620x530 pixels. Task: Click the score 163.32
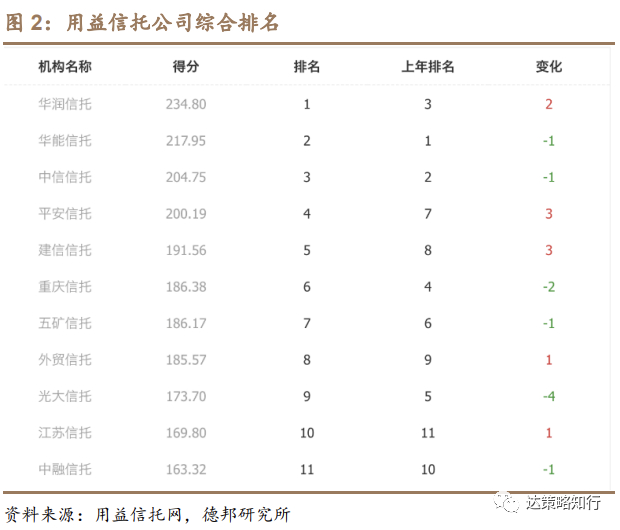pyautogui.click(x=186, y=469)
